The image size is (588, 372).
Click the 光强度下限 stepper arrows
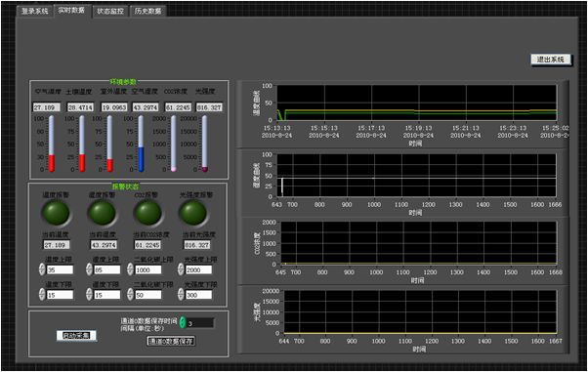click(181, 294)
